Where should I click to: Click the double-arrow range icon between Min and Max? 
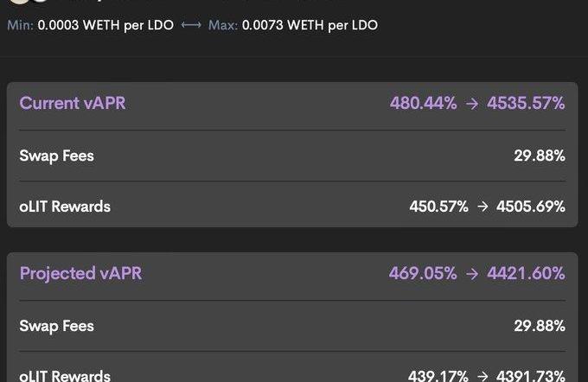191,25
